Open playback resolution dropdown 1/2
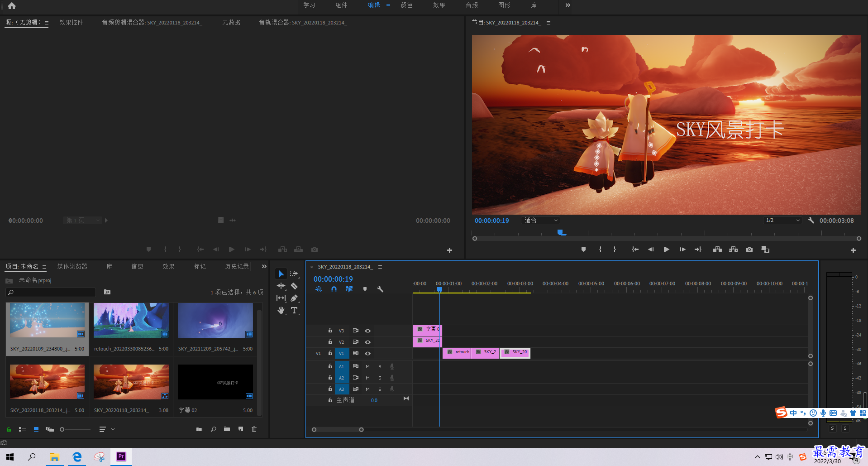 (782, 220)
